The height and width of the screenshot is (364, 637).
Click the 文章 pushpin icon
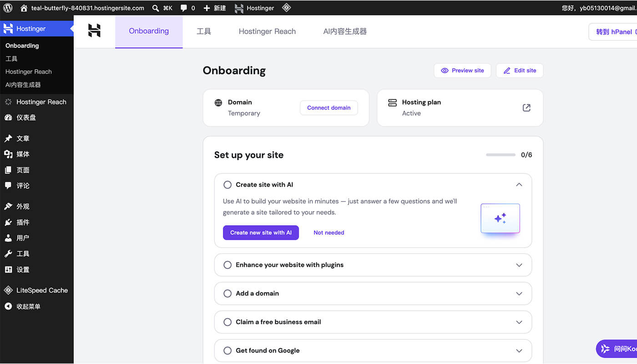8,138
